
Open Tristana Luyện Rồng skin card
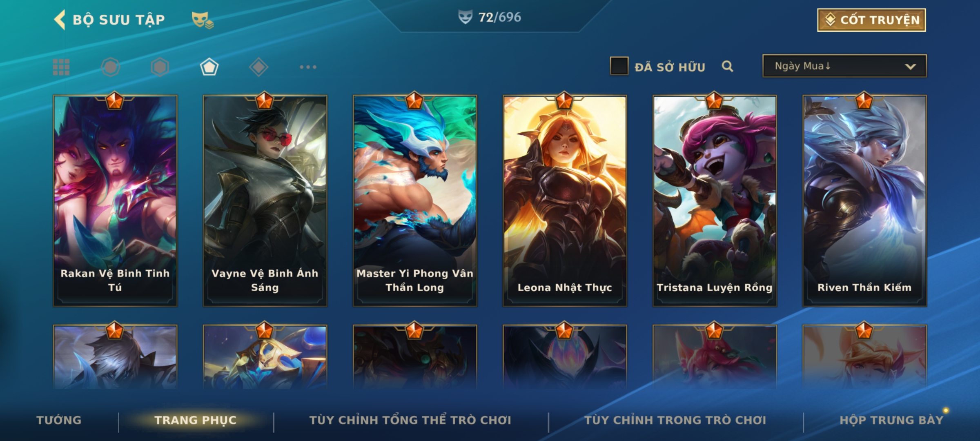(715, 201)
